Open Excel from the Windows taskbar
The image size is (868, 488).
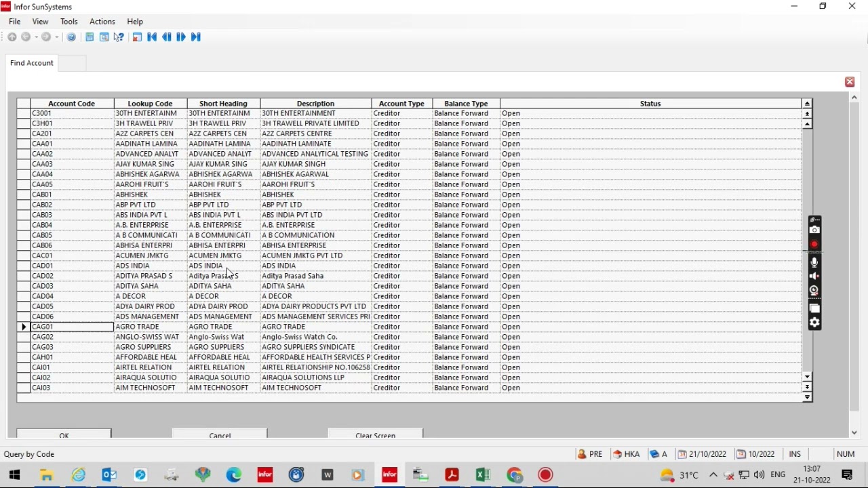[x=484, y=476]
